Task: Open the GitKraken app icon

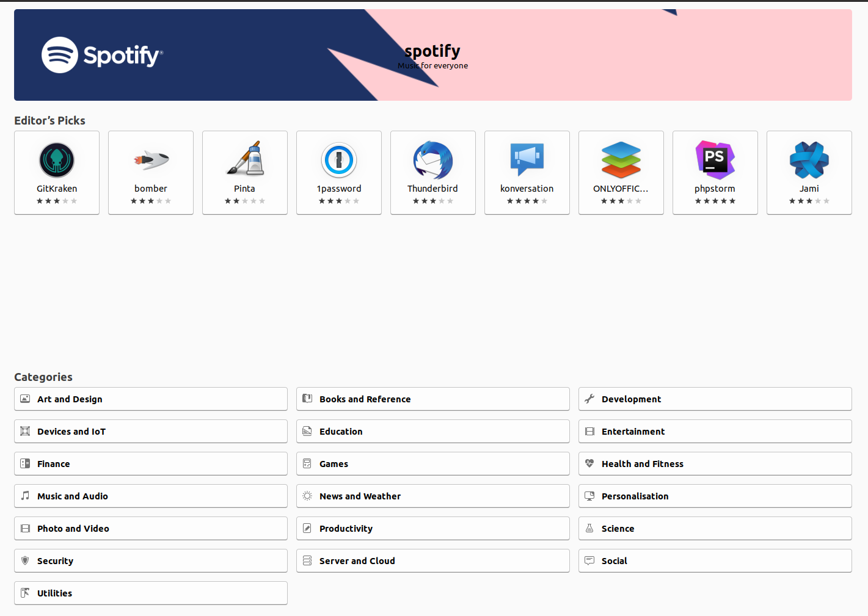Action: pyautogui.click(x=57, y=160)
